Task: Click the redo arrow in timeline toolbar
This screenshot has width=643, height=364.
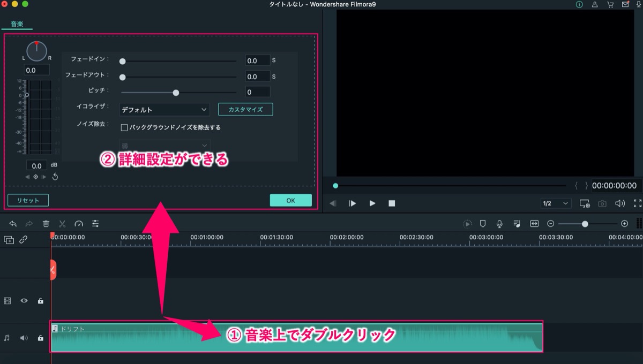Action: point(29,224)
